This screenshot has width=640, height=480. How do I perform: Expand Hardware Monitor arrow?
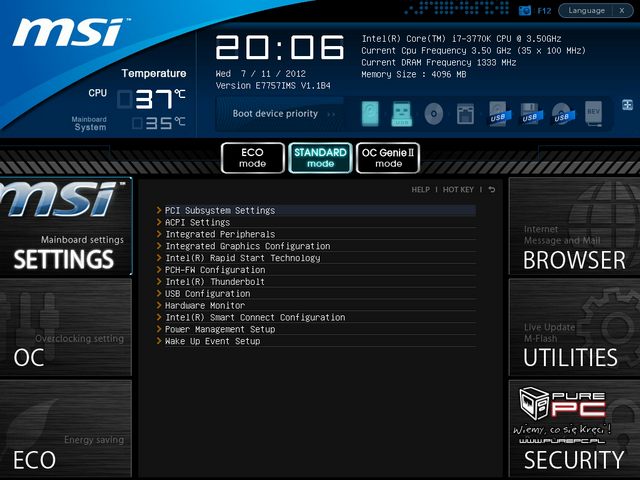tap(159, 305)
